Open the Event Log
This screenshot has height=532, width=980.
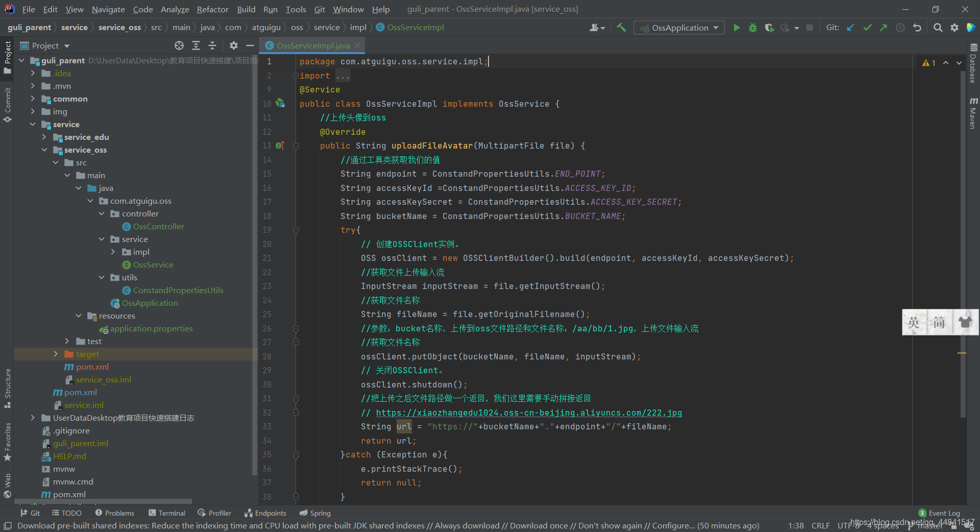(x=939, y=513)
